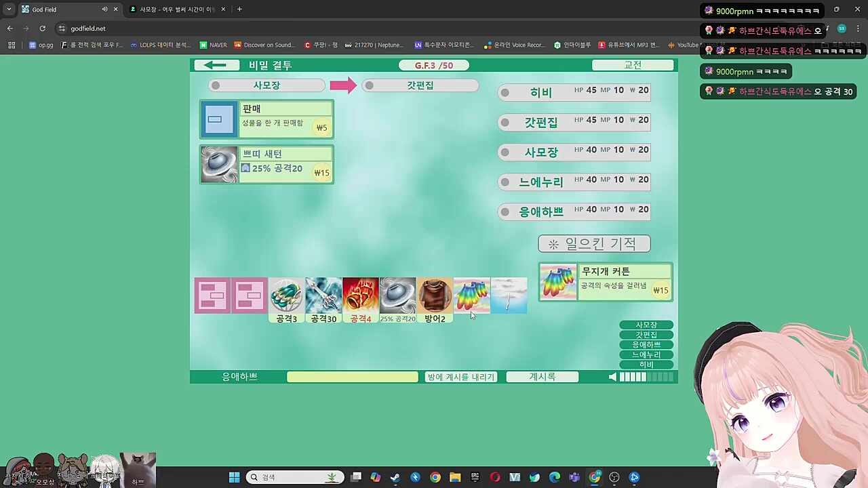868x488 pixels.
Task: Reload the godfield.net page
Action: pos(42,28)
